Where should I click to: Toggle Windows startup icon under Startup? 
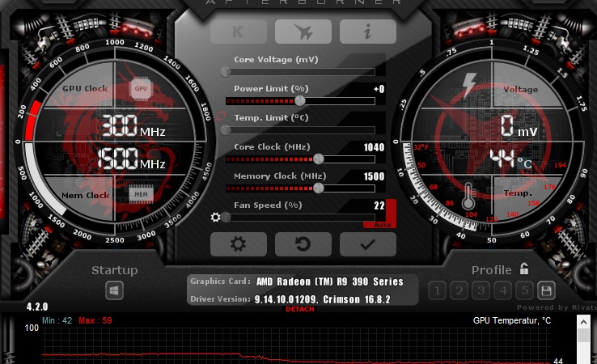click(115, 291)
